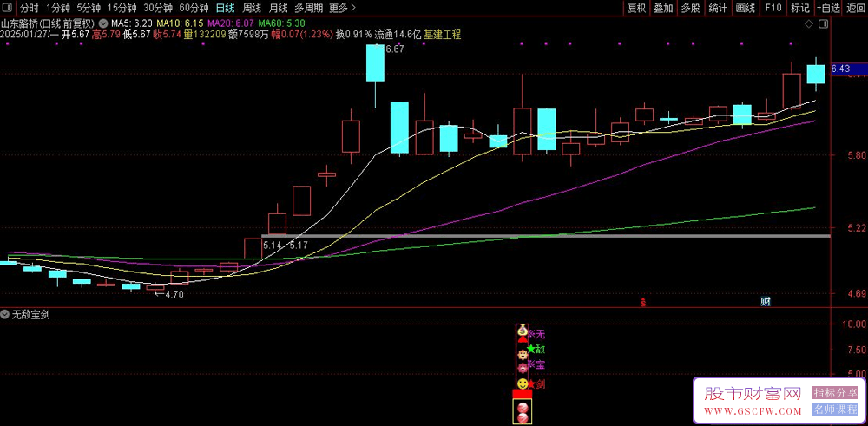Switch to 周线 weekly chart
The height and width of the screenshot is (426, 868).
(x=252, y=8)
